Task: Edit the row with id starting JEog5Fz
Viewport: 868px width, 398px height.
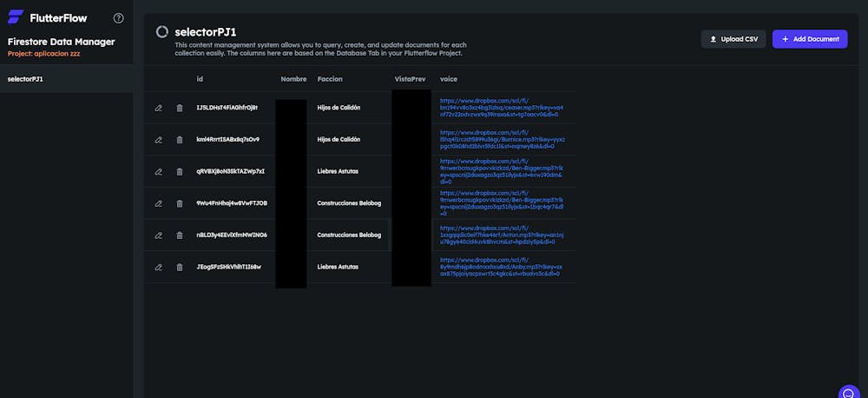Action: pos(158,267)
